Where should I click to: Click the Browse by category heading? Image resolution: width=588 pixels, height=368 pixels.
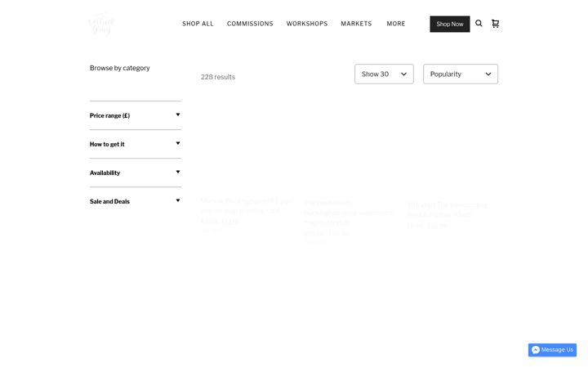[119, 68]
